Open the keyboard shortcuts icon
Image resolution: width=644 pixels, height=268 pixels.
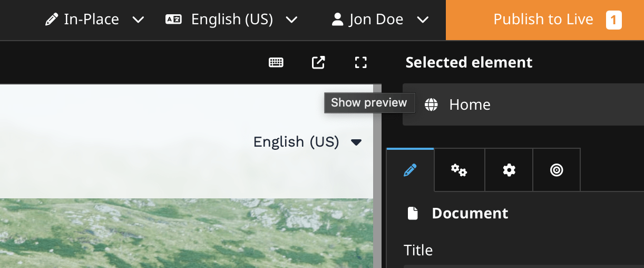pyautogui.click(x=276, y=63)
